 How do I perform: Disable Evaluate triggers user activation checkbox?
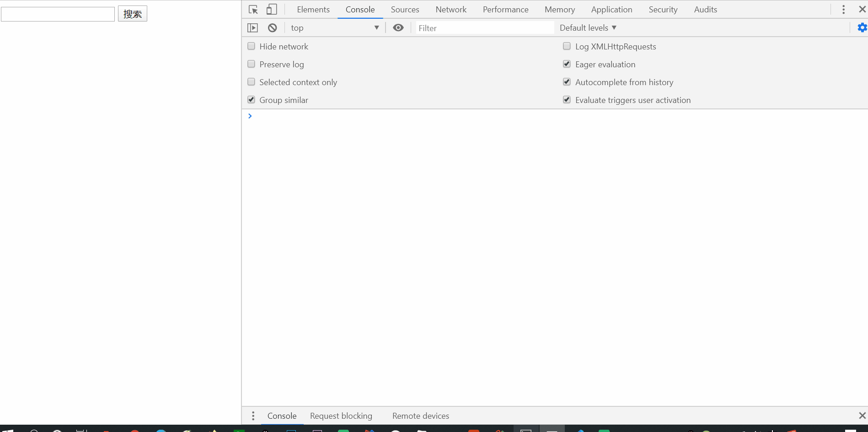pos(567,100)
